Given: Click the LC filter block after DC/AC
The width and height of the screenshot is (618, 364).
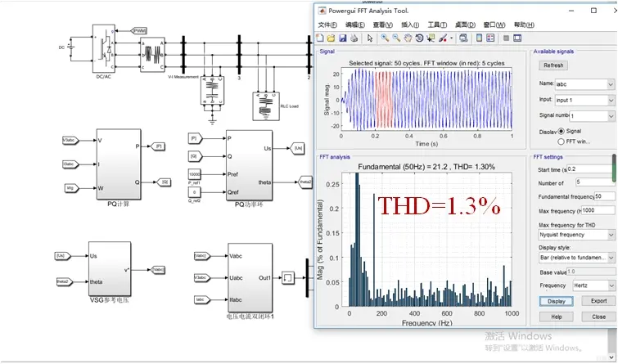Looking at the screenshot, I should [x=152, y=55].
